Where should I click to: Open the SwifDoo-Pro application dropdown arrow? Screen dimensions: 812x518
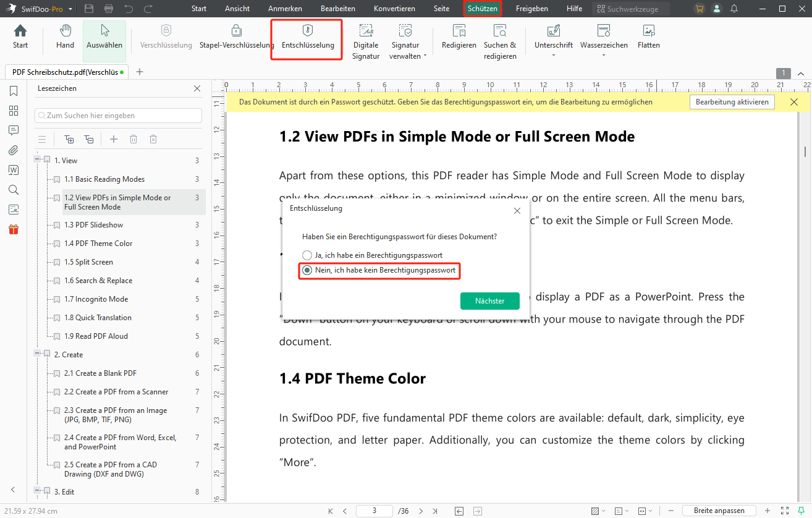pos(70,9)
